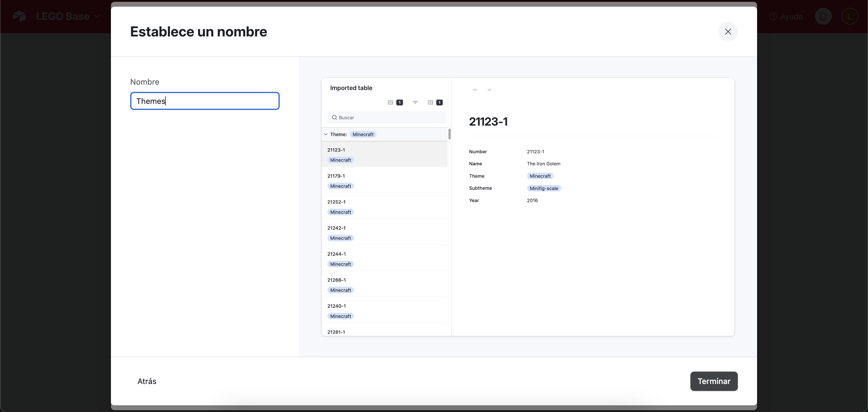Click the Airtable base logo icon

point(19,16)
